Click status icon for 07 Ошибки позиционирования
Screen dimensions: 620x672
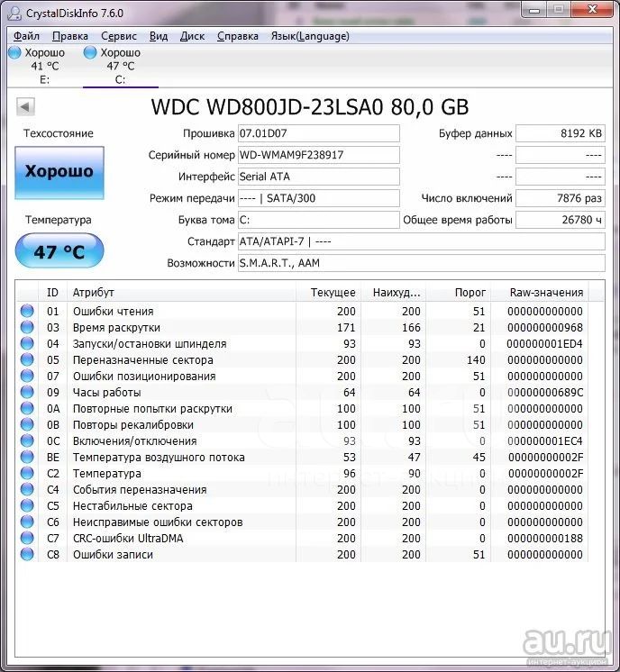[27, 376]
